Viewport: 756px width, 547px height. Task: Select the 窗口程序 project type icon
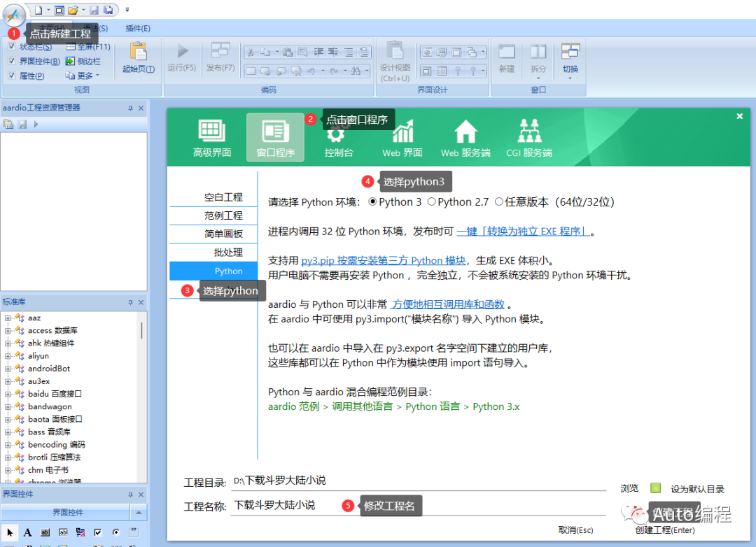pos(274,136)
